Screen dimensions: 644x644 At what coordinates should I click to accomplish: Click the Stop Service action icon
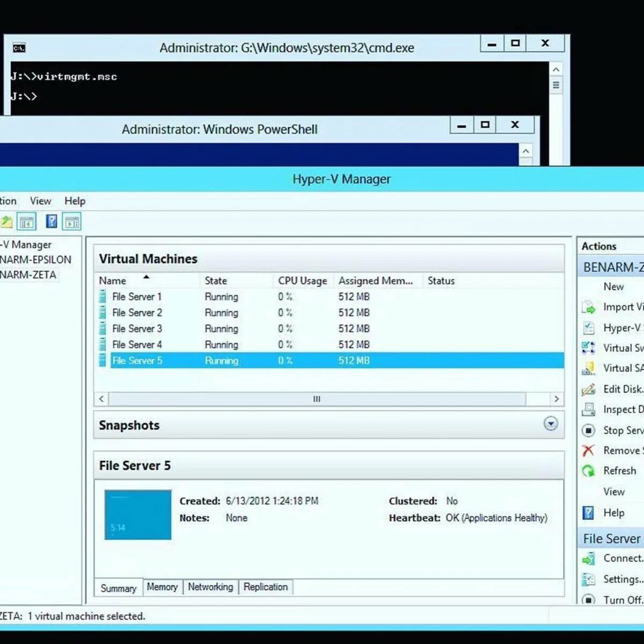(x=589, y=430)
